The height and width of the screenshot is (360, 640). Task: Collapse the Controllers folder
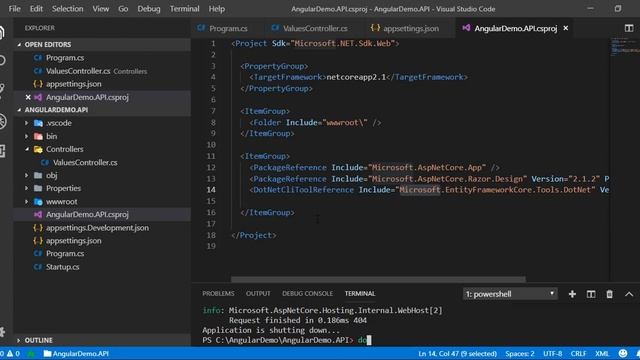[x=102, y=149]
